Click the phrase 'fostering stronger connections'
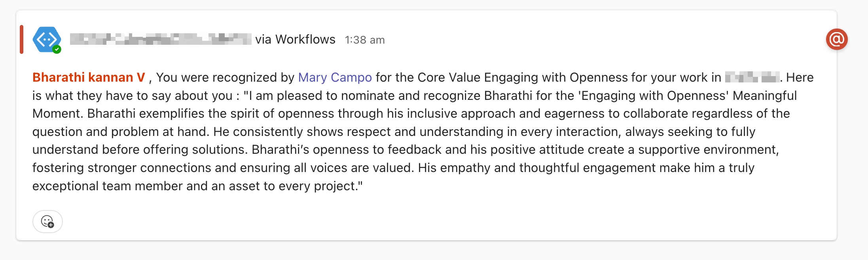The height and width of the screenshot is (260, 868). click(x=122, y=168)
